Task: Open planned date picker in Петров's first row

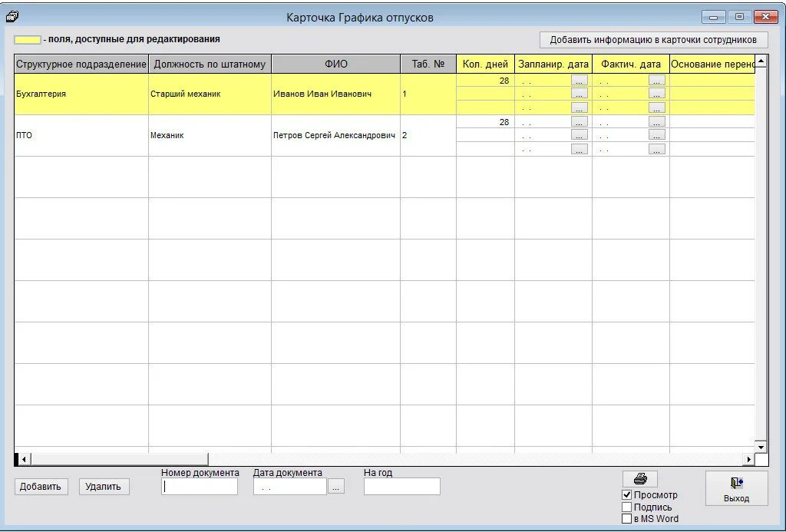Action: 580,122
